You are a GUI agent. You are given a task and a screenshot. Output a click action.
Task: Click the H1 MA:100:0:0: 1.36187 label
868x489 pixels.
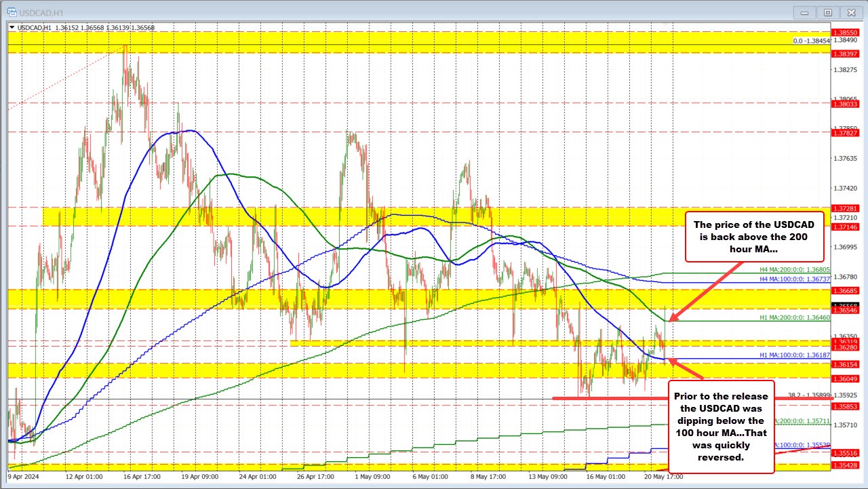[x=795, y=355]
